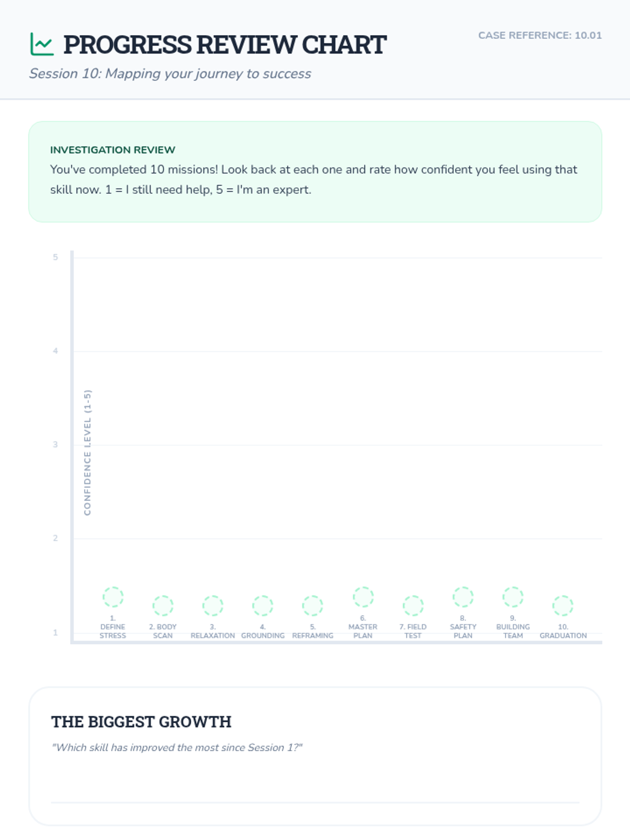Click the Building Team dashed circle
Viewport: 630px width, 840px height.
(513, 597)
